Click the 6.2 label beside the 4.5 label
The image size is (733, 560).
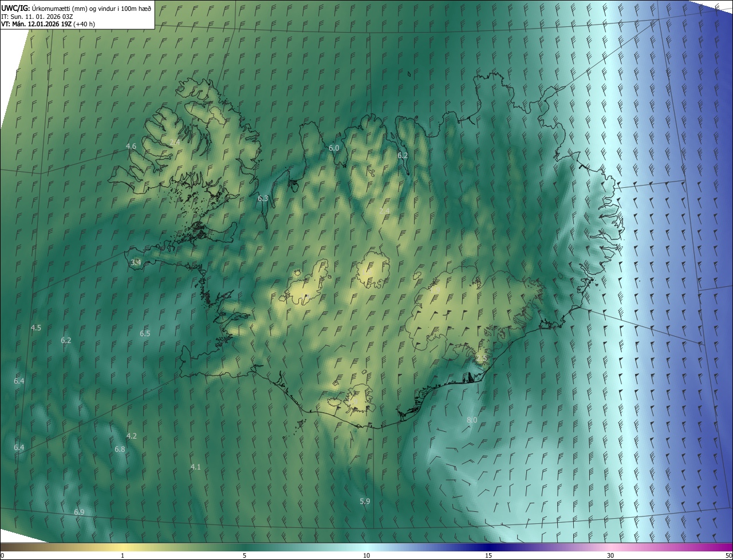[66, 340]
